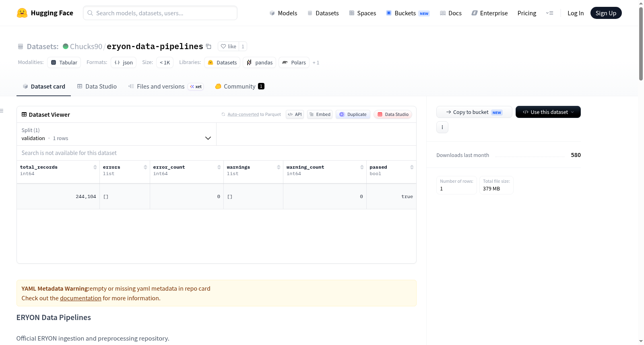Open Files and versions tab

166,87
